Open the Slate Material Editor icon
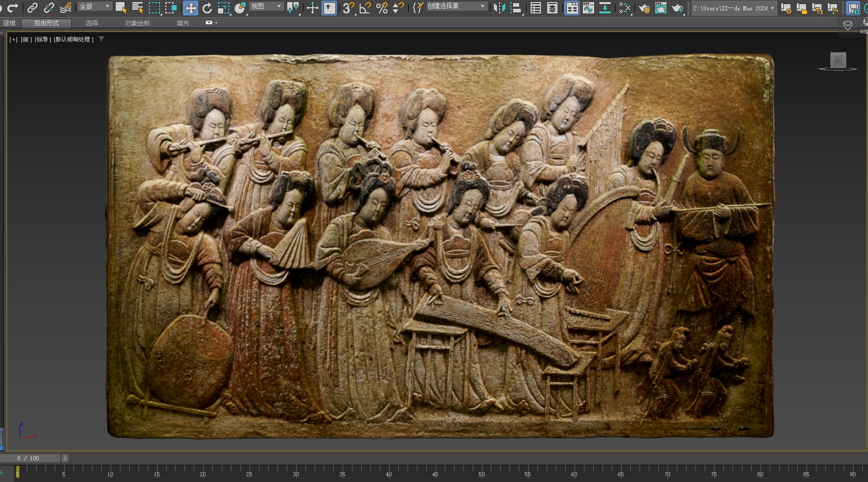Screen dimensions: 868x482 click(625, 8)
